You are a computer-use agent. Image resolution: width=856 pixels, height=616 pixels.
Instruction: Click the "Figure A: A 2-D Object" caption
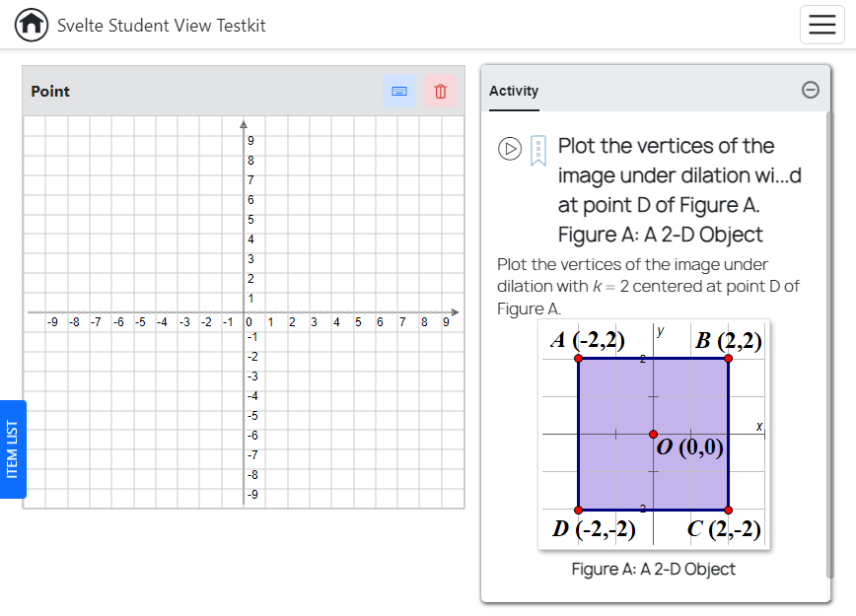[x=653, y=569]
